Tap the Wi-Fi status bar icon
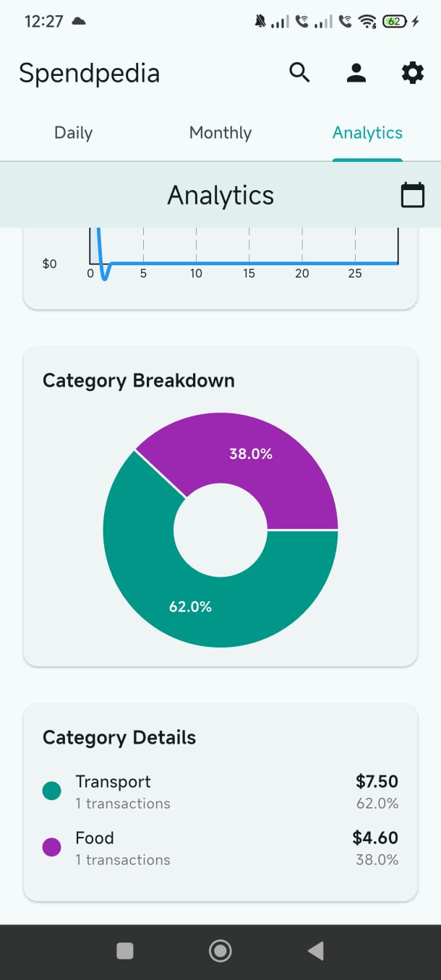 [368, 22]
